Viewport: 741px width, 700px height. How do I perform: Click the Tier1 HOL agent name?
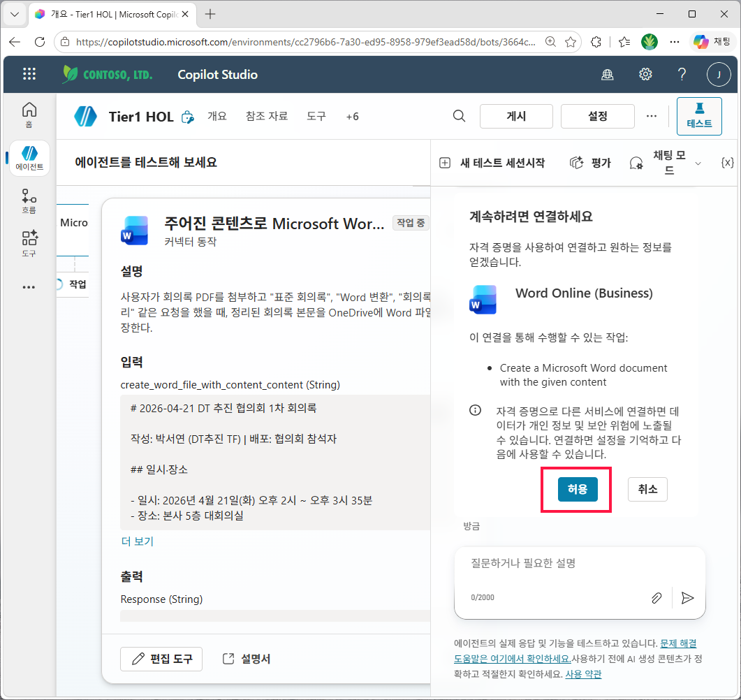coord(141,117)
